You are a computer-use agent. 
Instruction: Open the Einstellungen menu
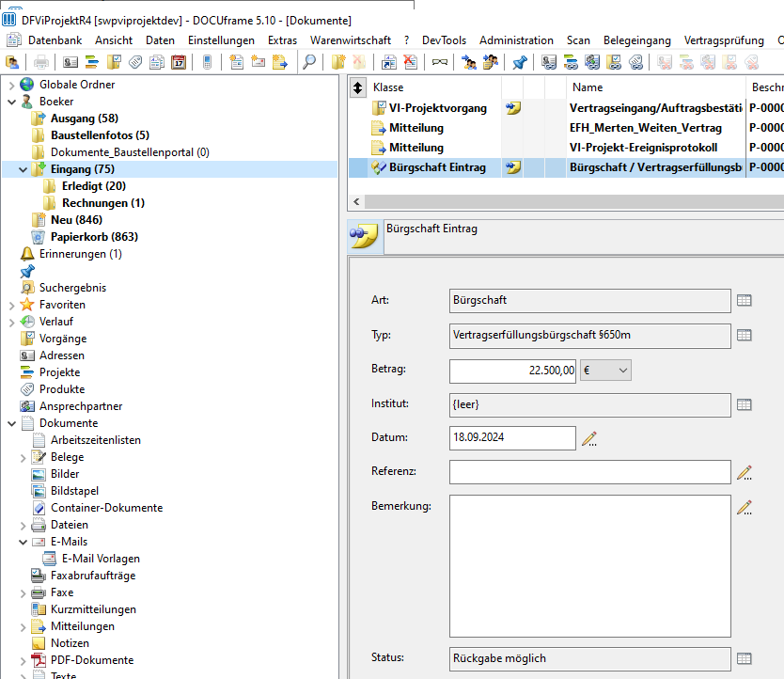pyautogui.click(x=221, y=40)
